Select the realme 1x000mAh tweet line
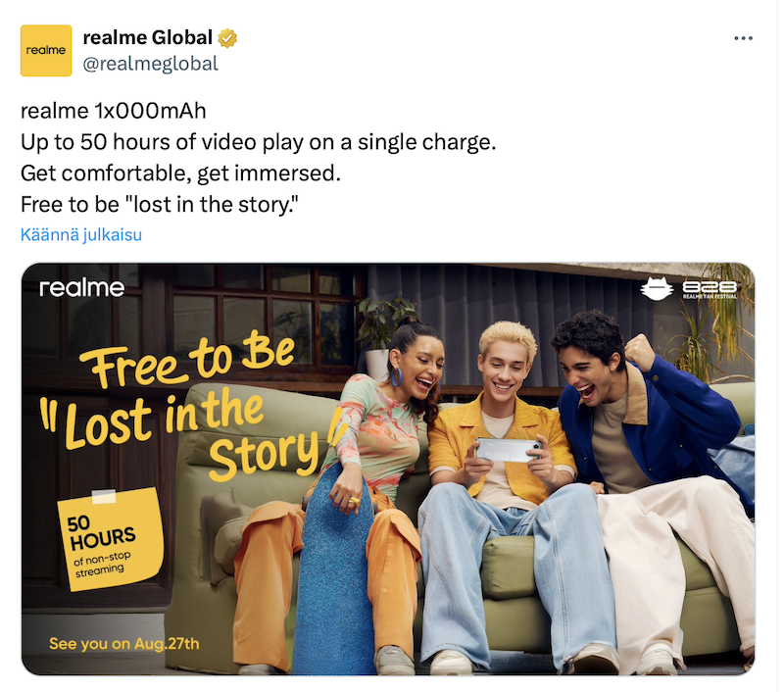This screenshot has height=692, width=784. pyautogui.click(x=114, y=111)
